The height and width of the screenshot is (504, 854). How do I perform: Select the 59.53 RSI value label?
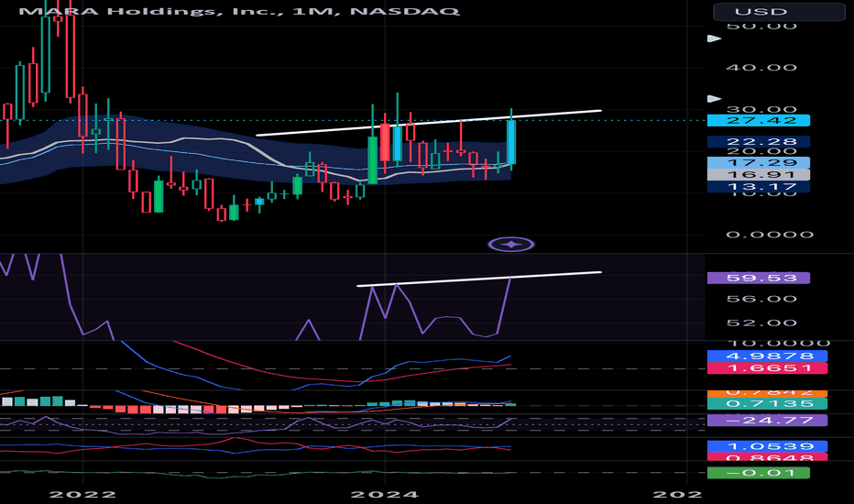pyautogui.click(x=758, y=278)
